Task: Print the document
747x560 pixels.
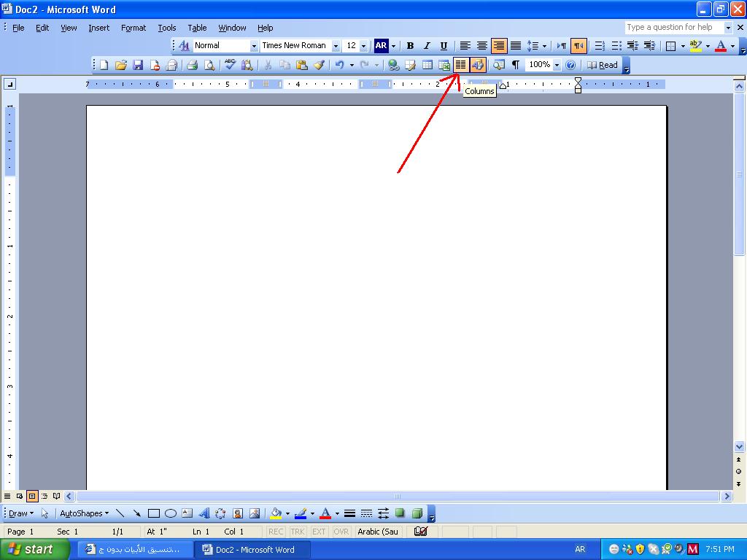Action: coord(192,65)
